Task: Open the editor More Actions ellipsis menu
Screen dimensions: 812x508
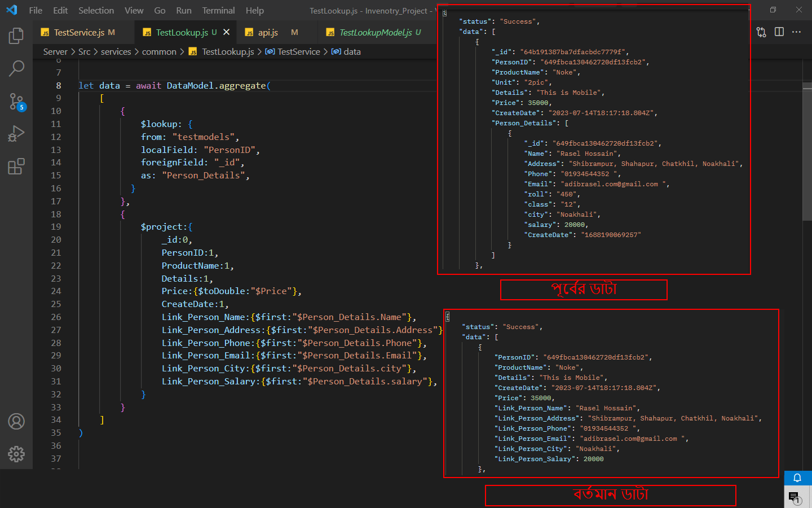Action: 796,32
